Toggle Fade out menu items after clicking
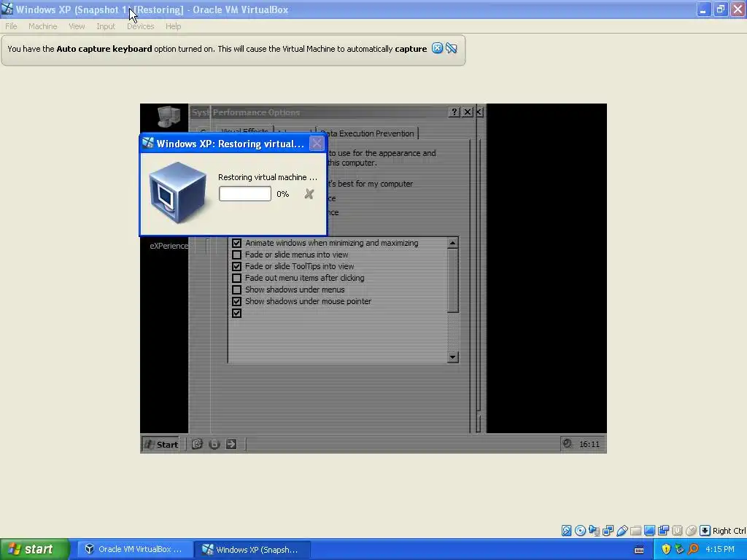Image resolution: width=747 pixels, height=560 pixels. pyautogui.click(x=236, y=278)
